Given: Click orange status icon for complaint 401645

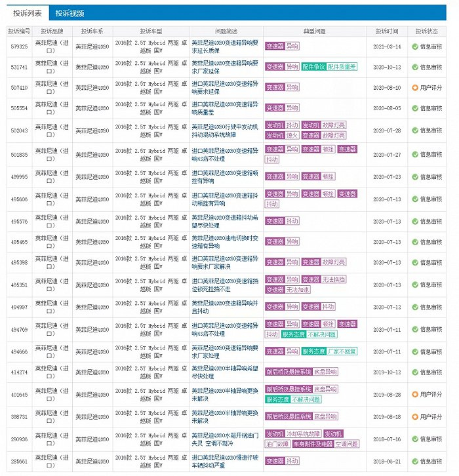Looking at the screenshot, I should click(x=415, y=395).
